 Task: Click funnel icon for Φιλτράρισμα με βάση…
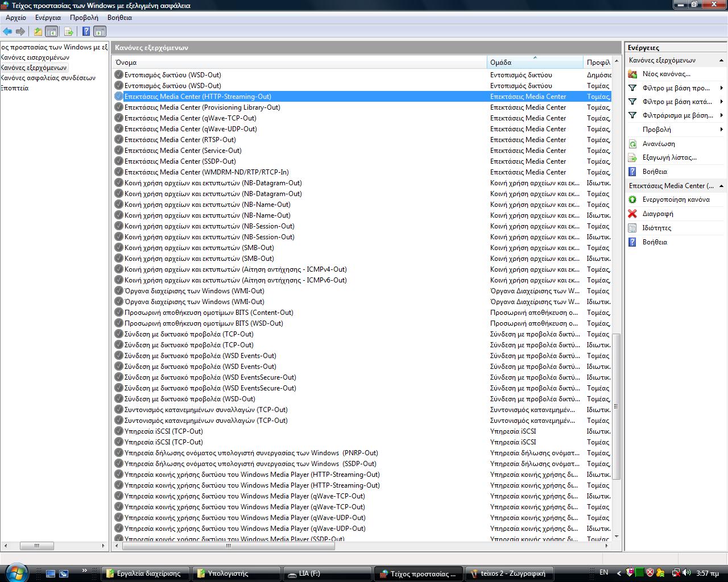(x=632, y=115)
